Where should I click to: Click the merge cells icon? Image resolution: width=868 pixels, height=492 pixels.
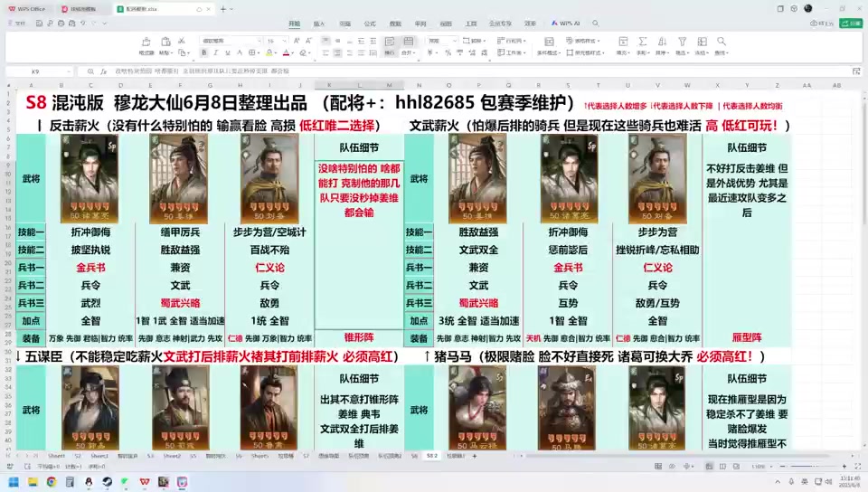tap(409, 43)
